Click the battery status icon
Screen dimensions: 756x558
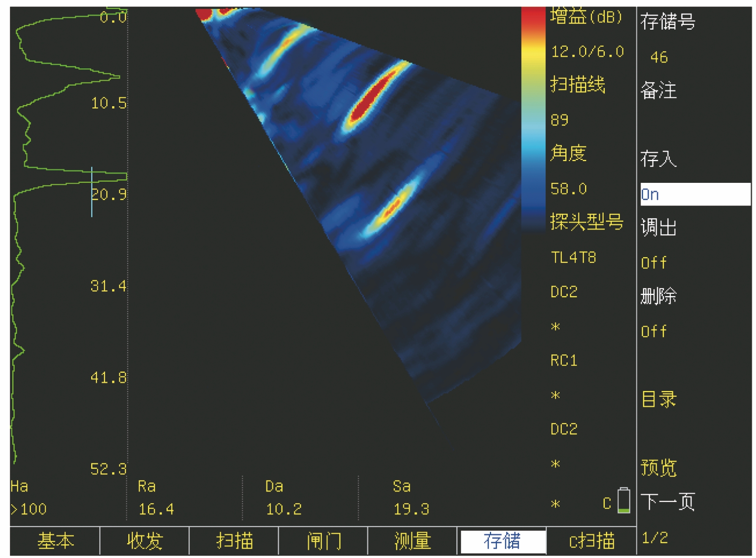coord(623,500)
